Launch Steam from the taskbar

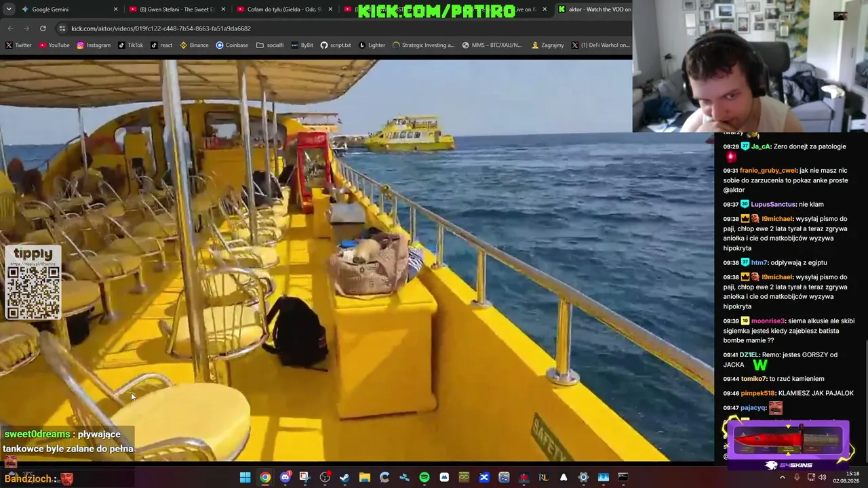(344, 477)
